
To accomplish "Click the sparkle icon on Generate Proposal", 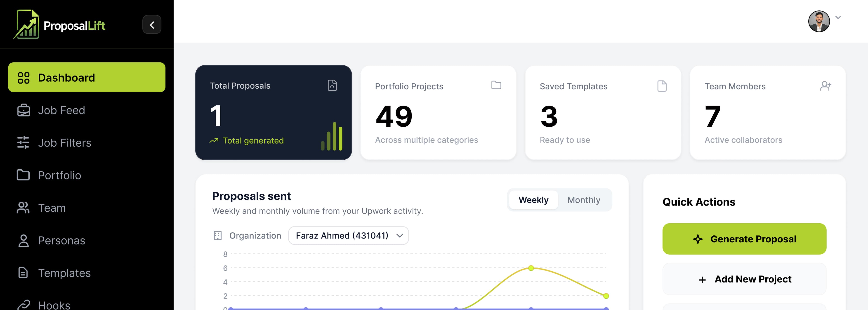I will 698,239.
